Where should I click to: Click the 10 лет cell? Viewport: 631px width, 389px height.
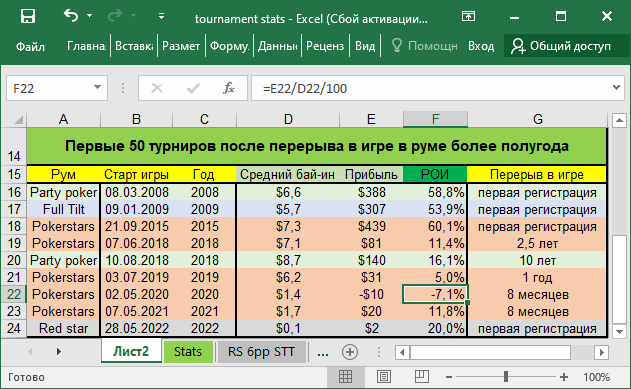pos(537,260)
